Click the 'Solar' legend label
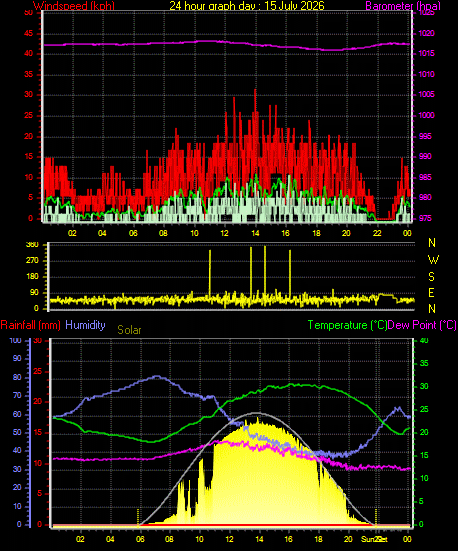Image resolution: width=458 pixels, height=551 pixels. (129, 330)
